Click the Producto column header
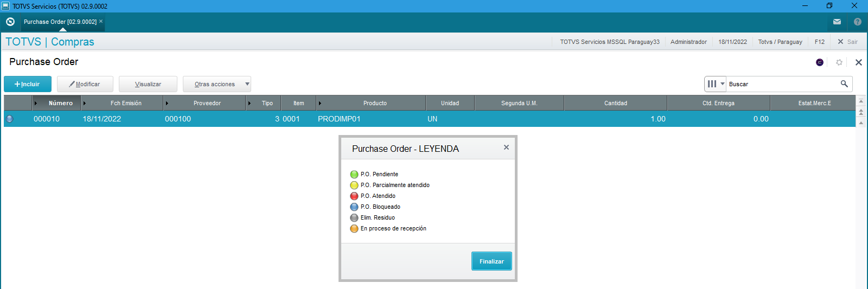Screen dimensions: 868x289 point(371,103)
